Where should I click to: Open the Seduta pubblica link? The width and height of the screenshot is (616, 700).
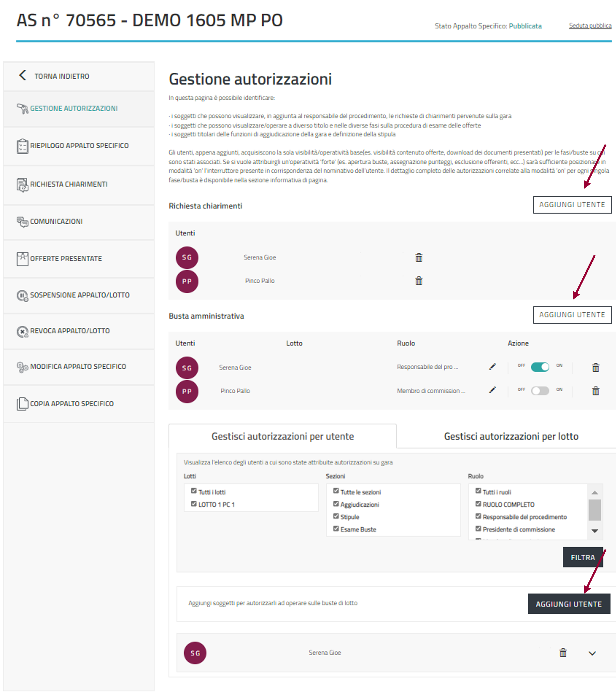[590, 25]
